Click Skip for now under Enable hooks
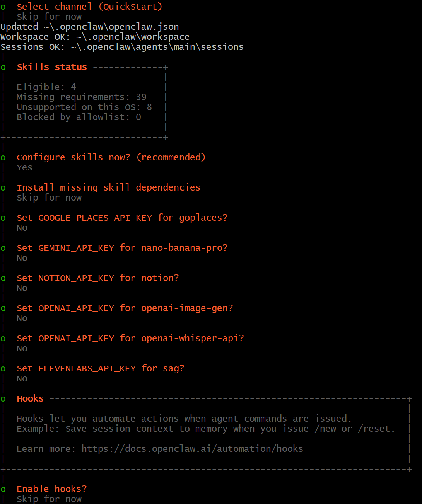 pos(49,499)
